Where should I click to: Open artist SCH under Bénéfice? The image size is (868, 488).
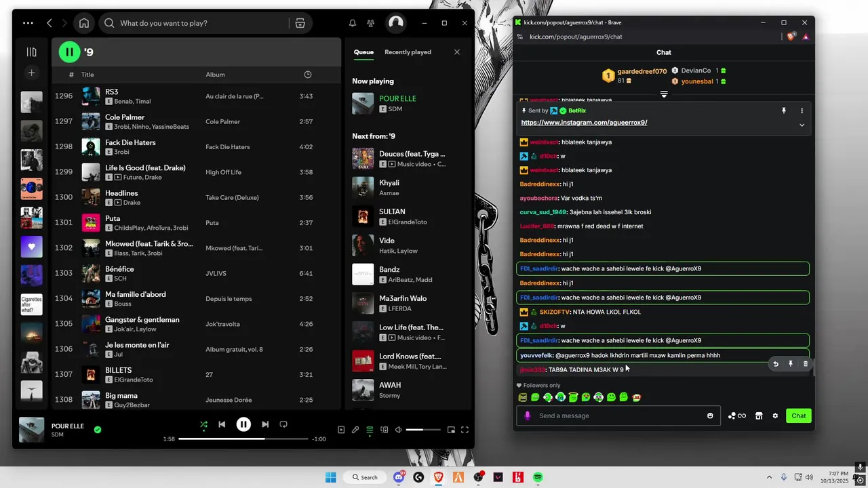(120, 279)
